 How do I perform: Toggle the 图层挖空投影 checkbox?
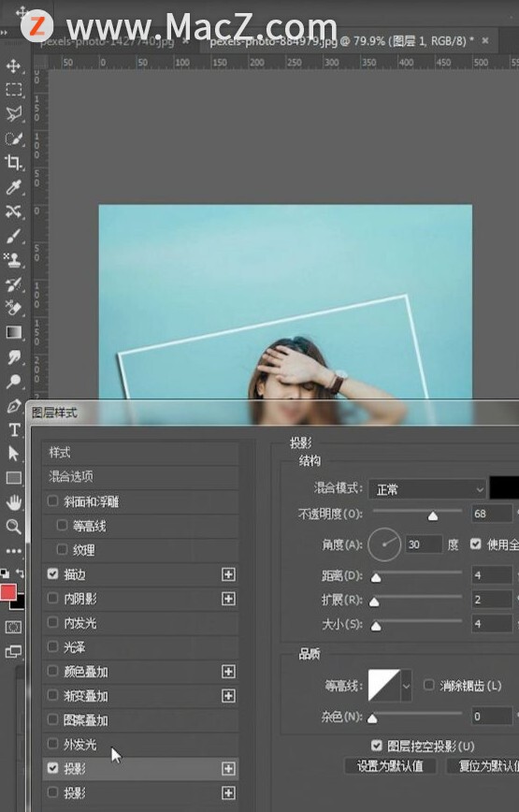click(377, 746)
